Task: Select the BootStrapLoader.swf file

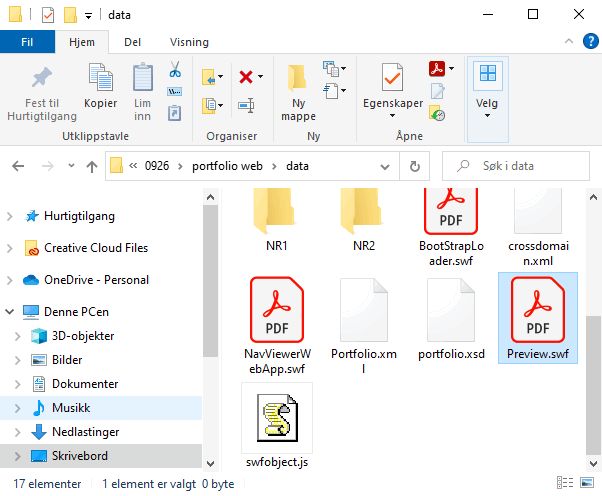Action: click(451, 228)
